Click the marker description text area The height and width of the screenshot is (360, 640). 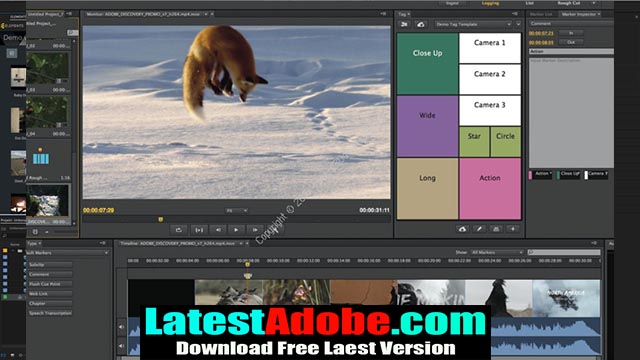coord(571,112)
